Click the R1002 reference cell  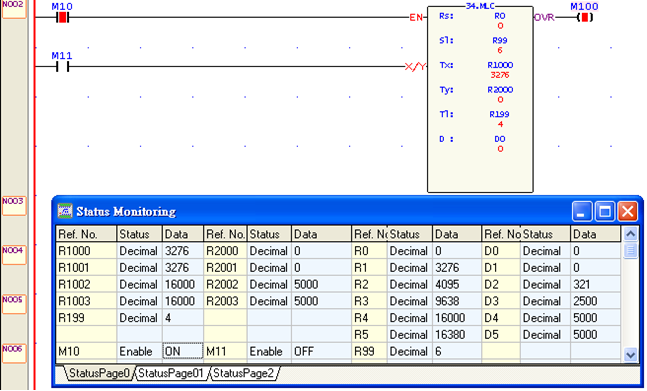pyautogui.click(x=86, y=285)
